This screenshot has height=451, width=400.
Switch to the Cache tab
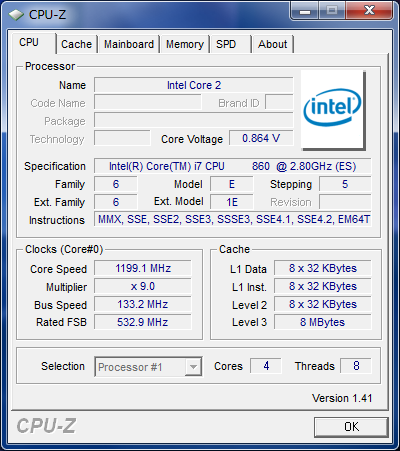[x=76, y=44]
